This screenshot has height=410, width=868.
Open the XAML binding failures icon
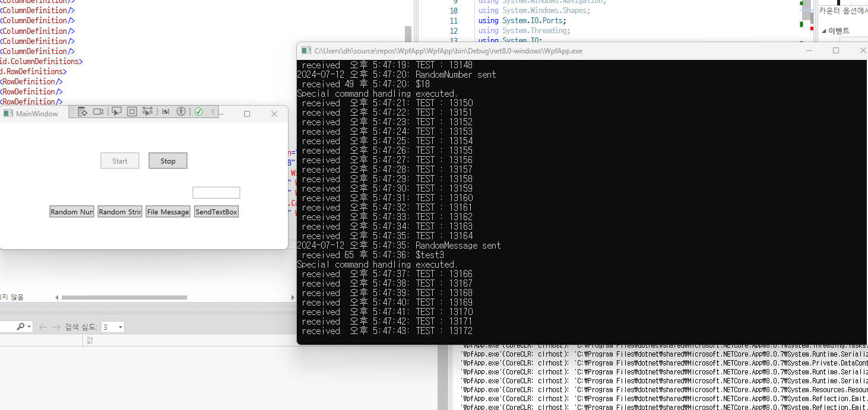tap(166, 112)
